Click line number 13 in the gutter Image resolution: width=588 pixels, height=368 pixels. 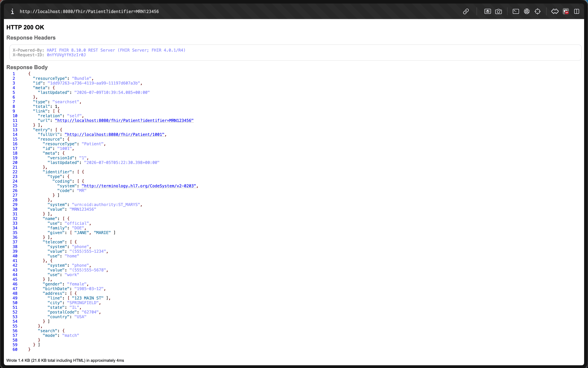coord(15,130)
